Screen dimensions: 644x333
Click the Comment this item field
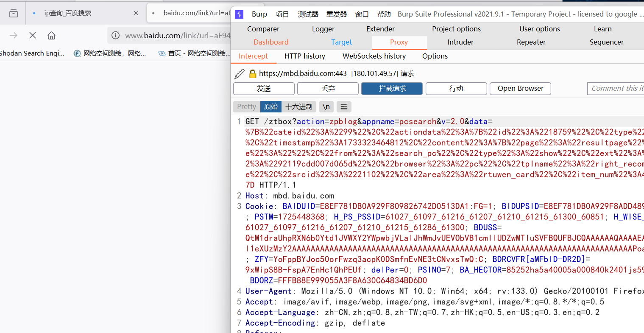(616, 89)
